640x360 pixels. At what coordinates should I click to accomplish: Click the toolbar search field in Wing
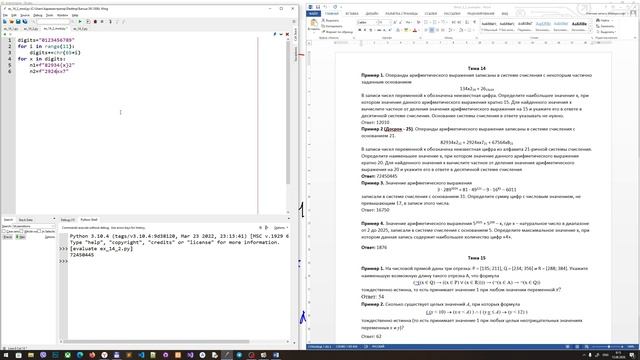(x=53, y=22)
